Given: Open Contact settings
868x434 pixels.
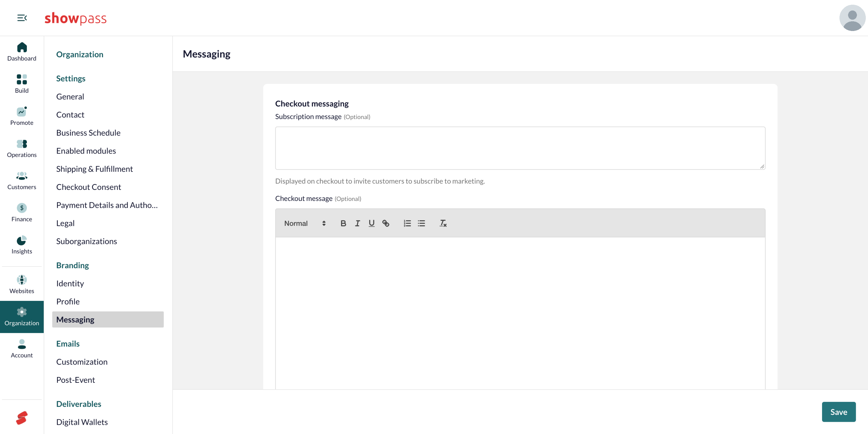Looking at the screenshot, I should pyautogui.click(x=70, y=115).
